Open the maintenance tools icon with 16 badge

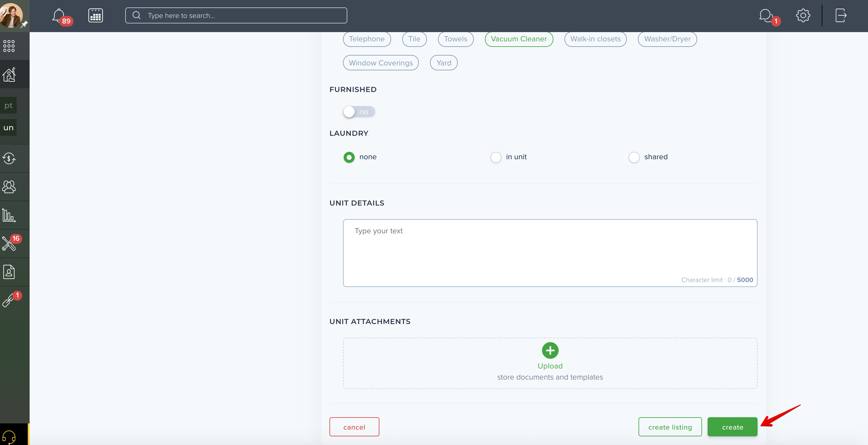click(9, 243)
